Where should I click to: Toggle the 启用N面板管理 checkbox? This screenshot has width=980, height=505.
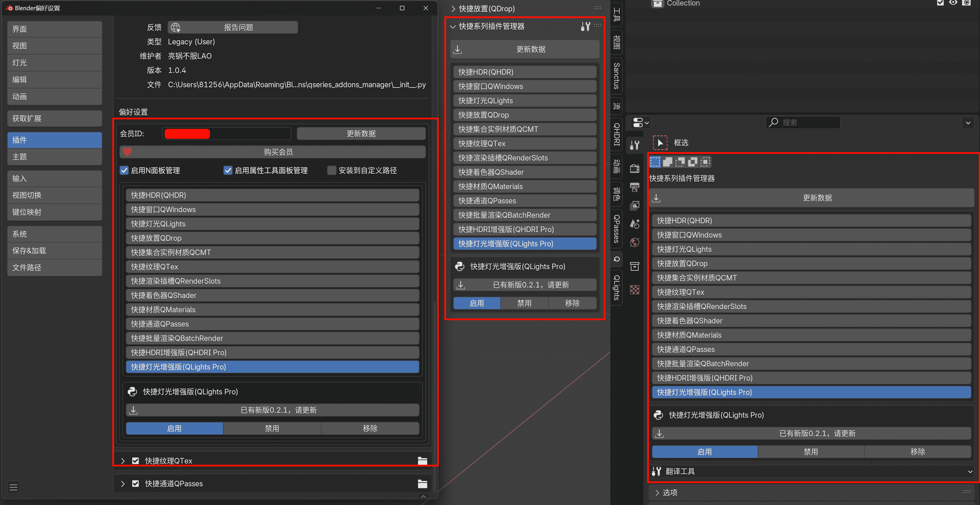tap(124, 170)
